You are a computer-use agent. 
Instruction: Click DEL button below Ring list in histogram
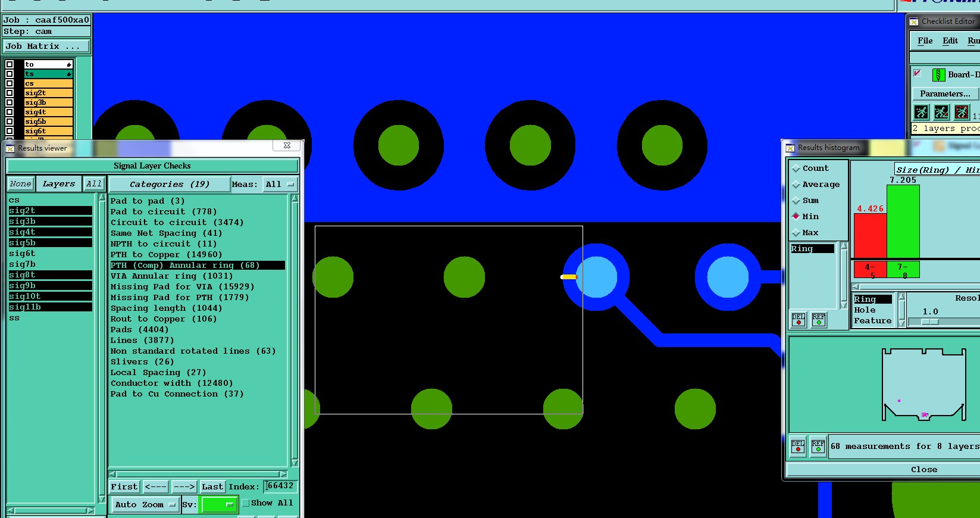pos(799,320)
